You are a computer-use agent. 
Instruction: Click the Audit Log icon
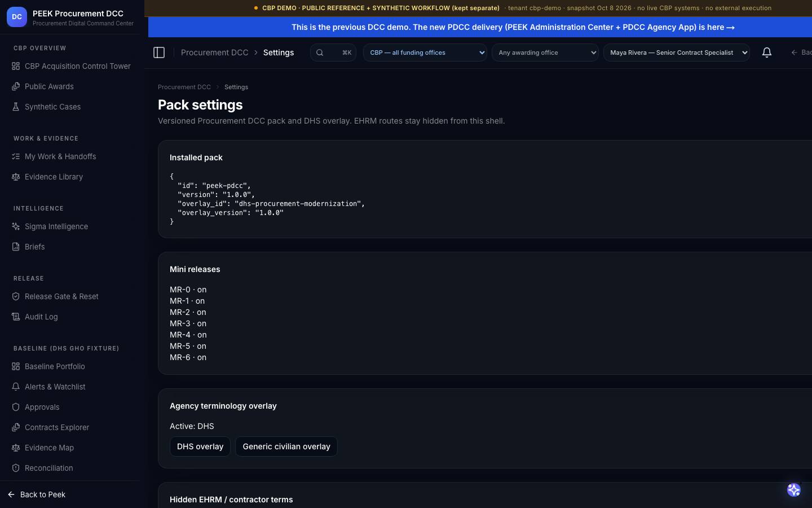pyautogui.click(x=16, y=317)
